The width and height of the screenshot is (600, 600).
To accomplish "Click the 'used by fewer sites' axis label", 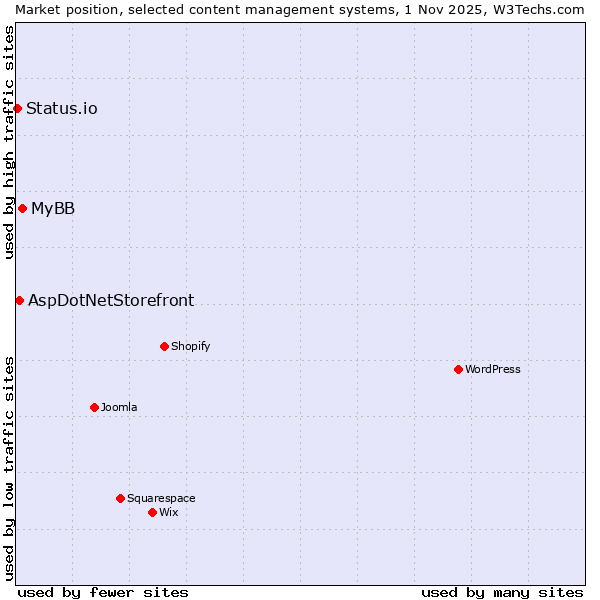I will click(x=103, y=592).
